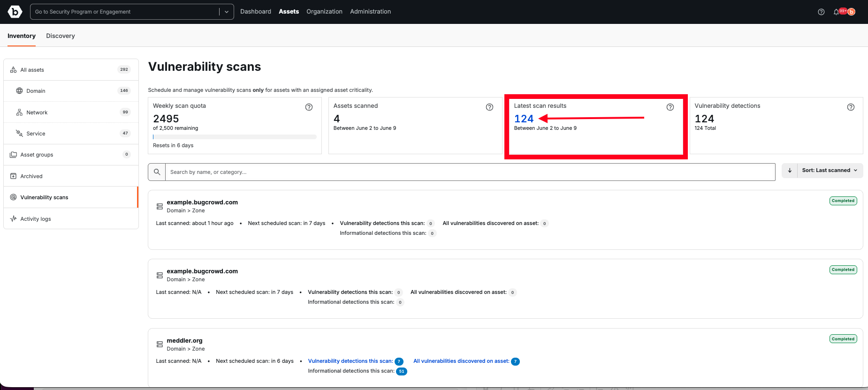Open the Dashboard menu
This screenshot has width=868, height=390.
point(256,12)
